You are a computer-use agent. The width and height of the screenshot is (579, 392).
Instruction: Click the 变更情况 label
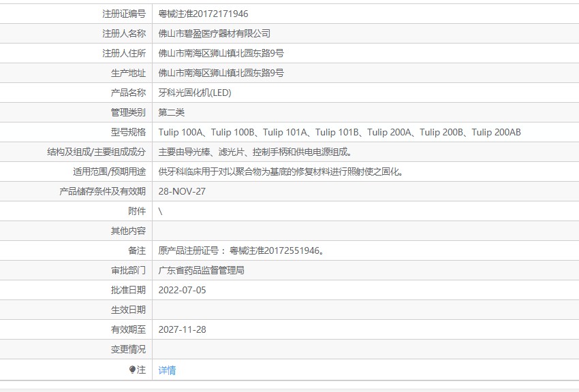tap(129, 349)
